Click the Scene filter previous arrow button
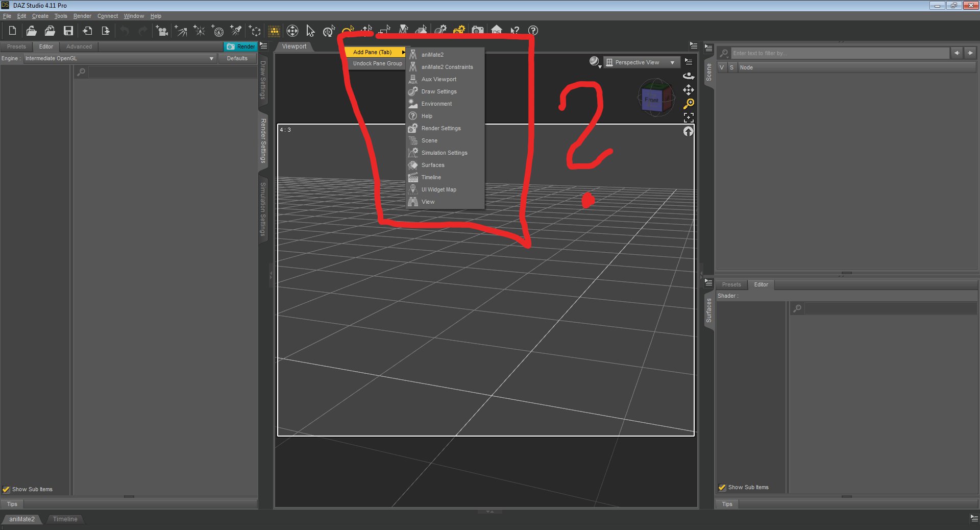The image size is (980, 530). [x=957, y=53]
